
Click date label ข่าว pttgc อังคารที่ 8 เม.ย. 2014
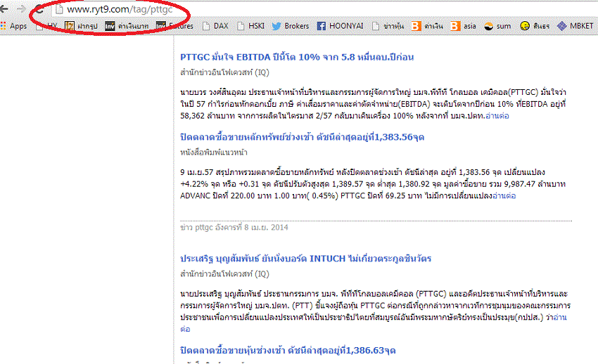[x=234, y=227]
